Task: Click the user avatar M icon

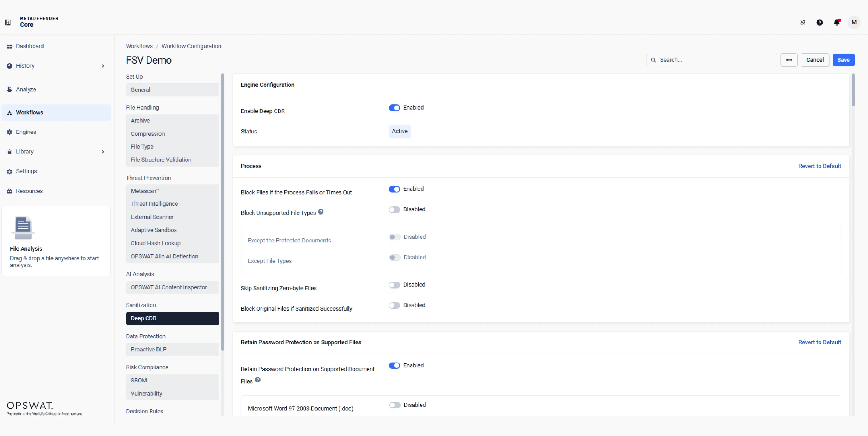Action: (854, 22)
